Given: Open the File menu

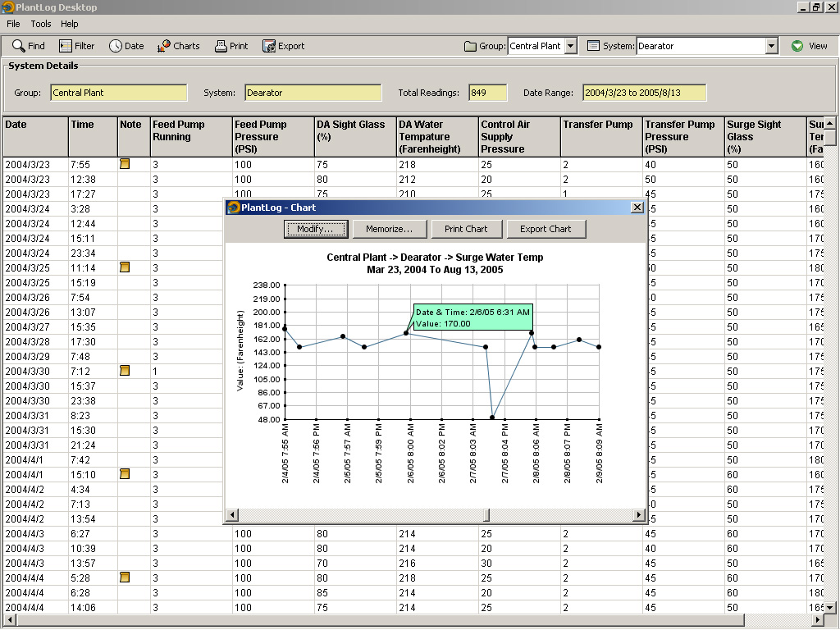Looking at the screenshot, I should (x=13, y=24).
